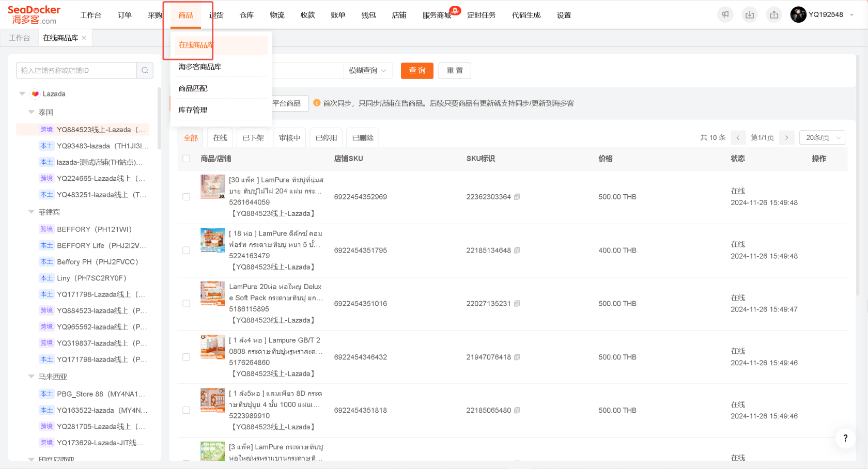Click the YQ192548 user avatar

[798, 14]
